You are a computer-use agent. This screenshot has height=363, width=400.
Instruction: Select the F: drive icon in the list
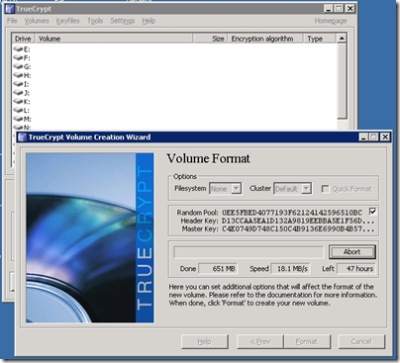click(18, 58)
